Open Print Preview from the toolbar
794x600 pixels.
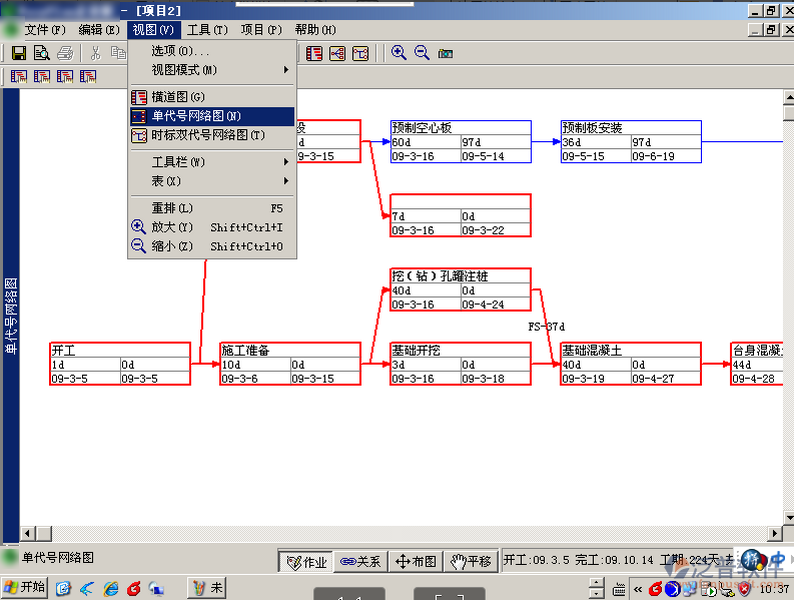coord(41,53)
